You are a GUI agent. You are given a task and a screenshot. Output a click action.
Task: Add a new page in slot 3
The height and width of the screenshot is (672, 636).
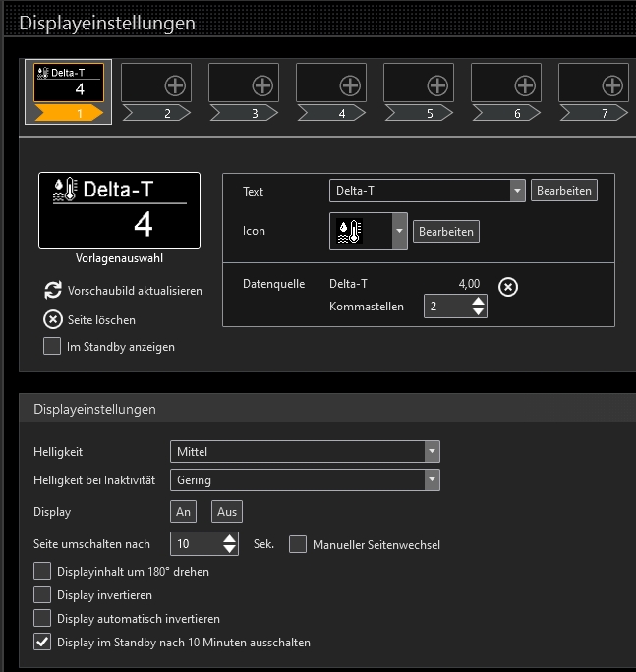(x=262, y=85)
